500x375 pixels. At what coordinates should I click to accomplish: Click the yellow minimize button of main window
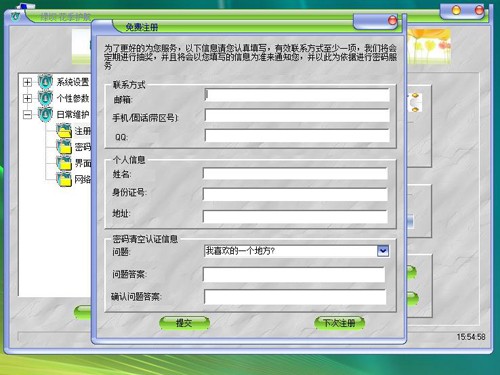pyautogui.click(x=456, y=10)
